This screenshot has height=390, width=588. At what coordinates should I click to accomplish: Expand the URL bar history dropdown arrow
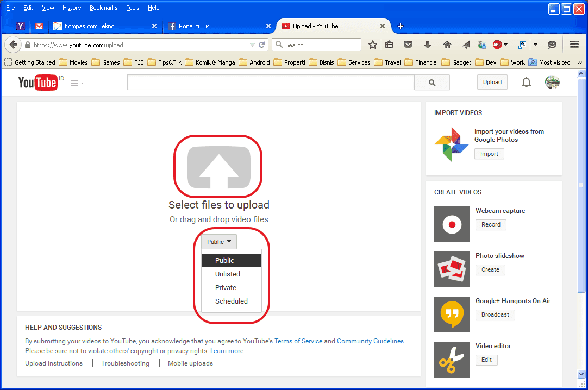[252, 45]
